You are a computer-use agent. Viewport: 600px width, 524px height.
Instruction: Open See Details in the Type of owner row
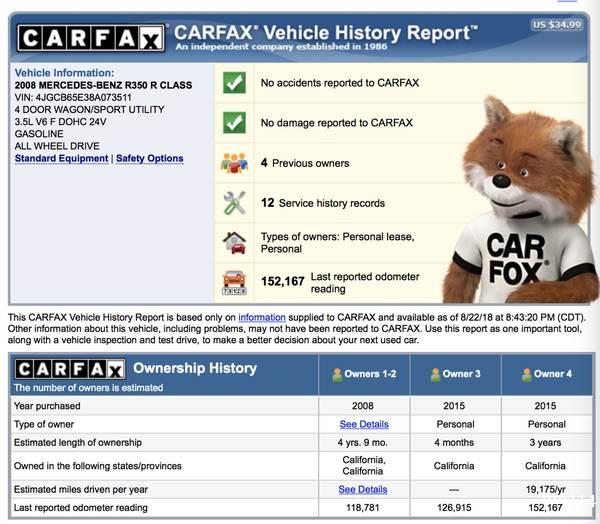(x=364, y=424)
